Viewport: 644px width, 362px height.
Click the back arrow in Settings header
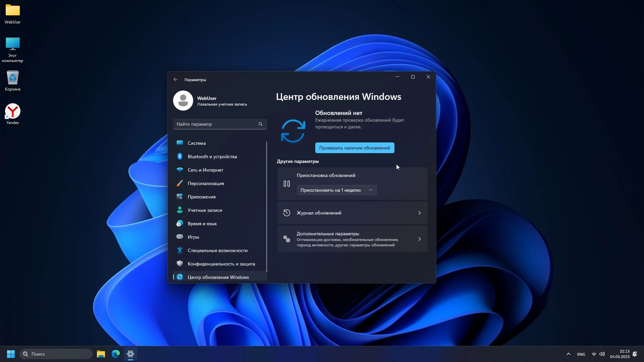click(175, 80)
